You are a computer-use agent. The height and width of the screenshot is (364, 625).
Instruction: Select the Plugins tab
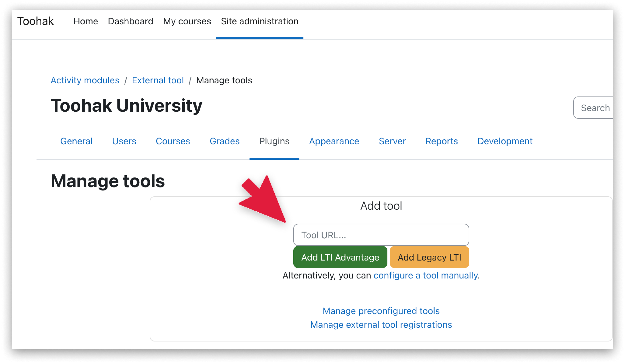[274, 141]
